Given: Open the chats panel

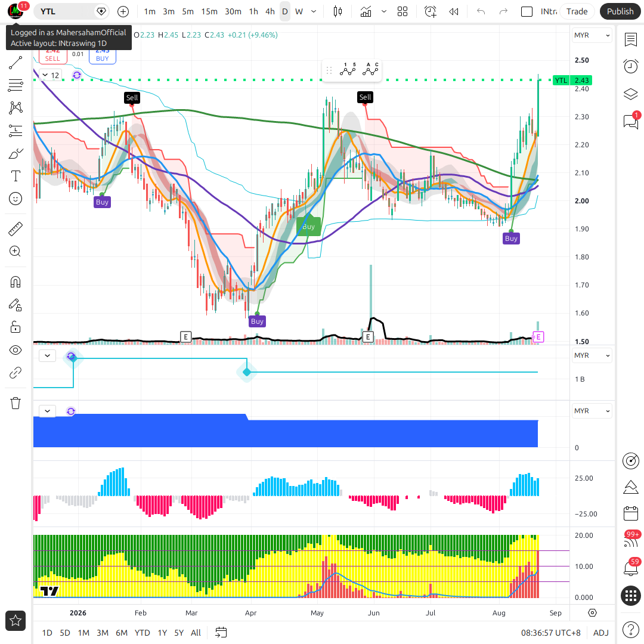Looking at the screenshot, I should coord(631,122).
